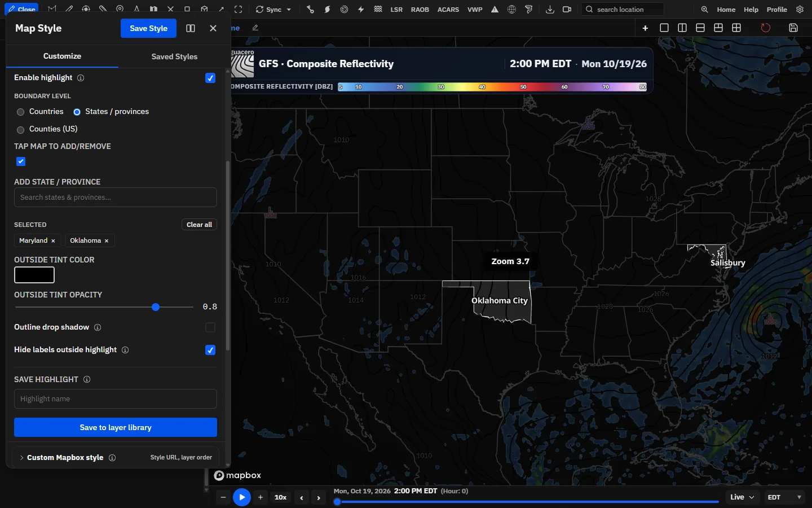Open the outside tint color swatch
Screen dimensions: 812x508
34,275
